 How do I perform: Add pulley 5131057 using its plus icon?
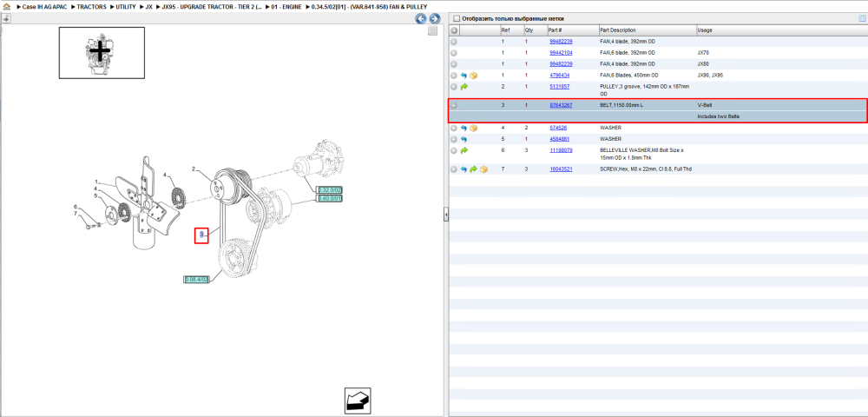(454, 87)
